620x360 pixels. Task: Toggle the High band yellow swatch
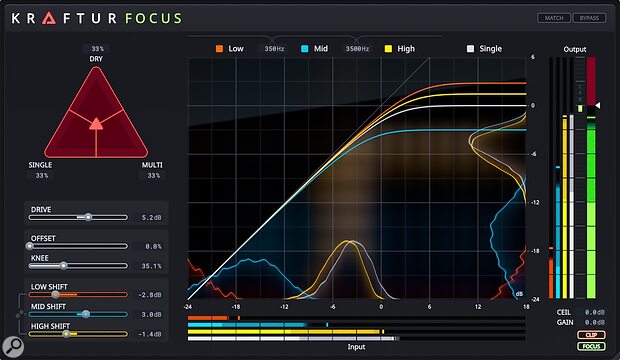coord(388,49)
